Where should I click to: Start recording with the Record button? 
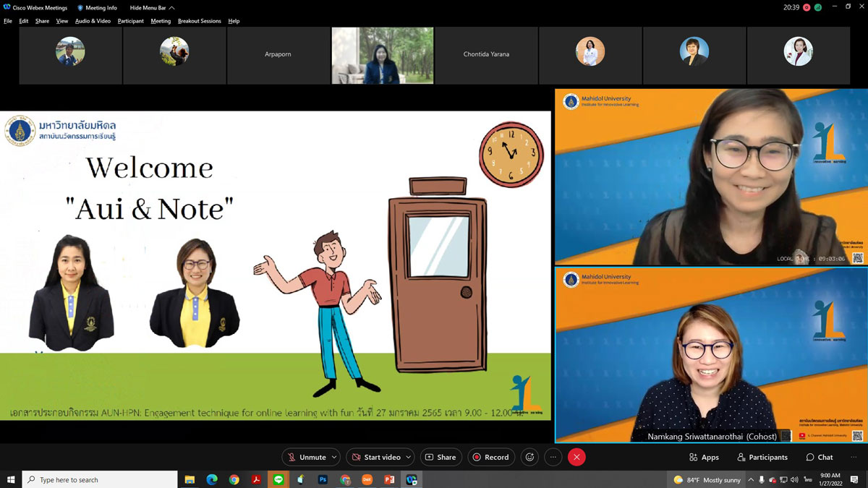(x=490, y=457)
